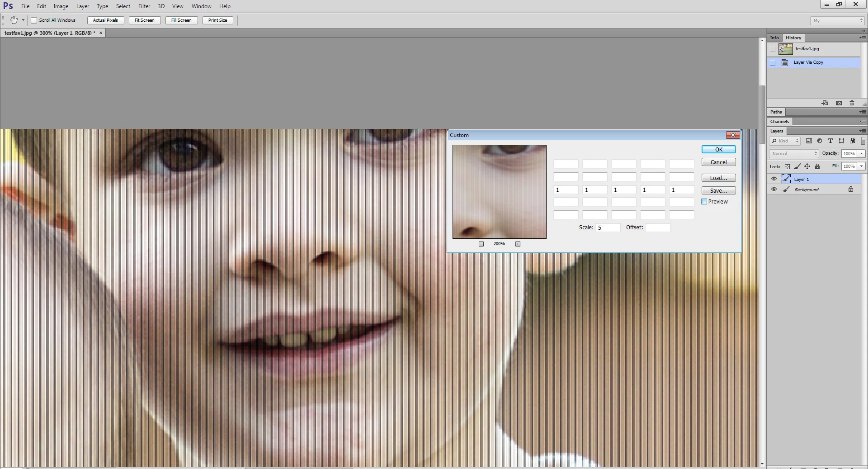This screenshot has height=469, width=868.
Task: Open Paths panel flyout menu
Action: 863,112
